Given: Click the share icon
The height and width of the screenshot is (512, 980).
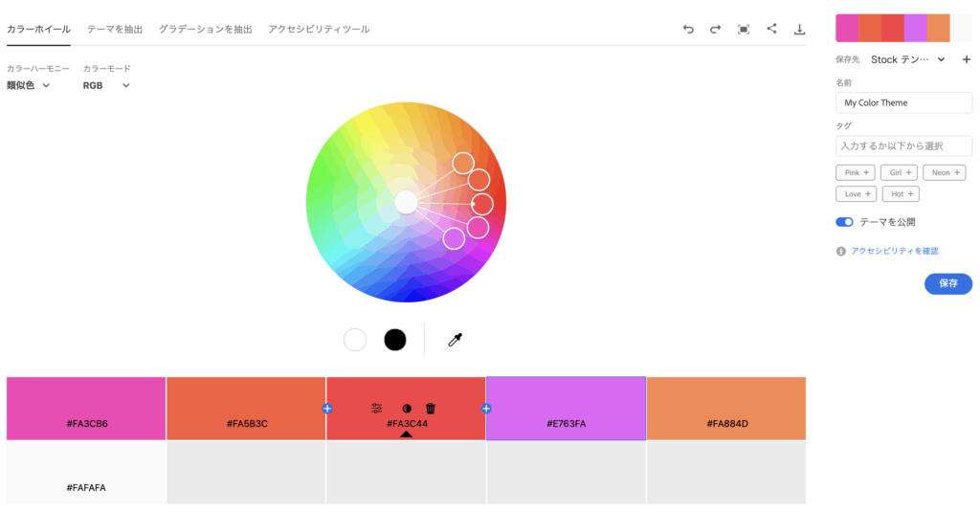Looking at the screenshot, I should coord(771,29).
